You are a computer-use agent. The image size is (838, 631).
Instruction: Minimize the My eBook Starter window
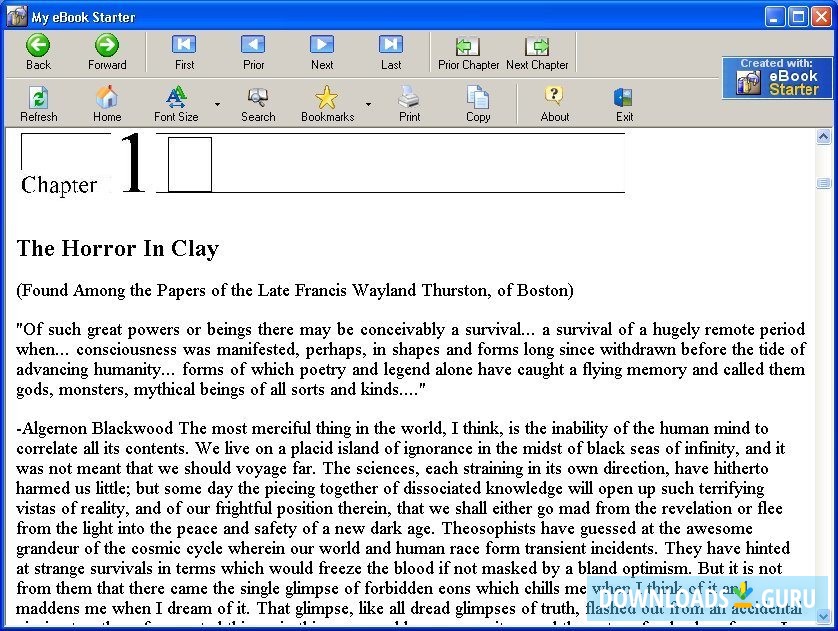click(x=775, y=17)
